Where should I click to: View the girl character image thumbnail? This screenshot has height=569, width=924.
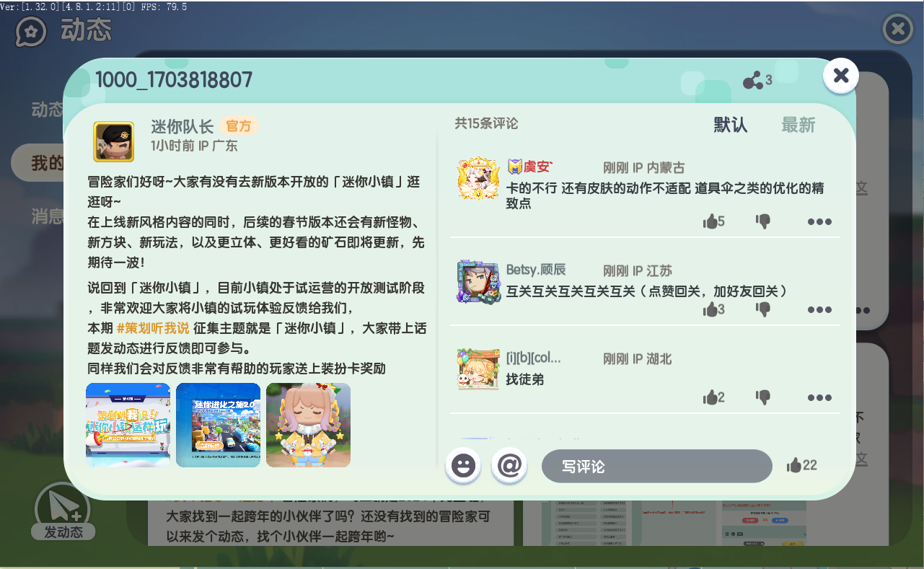click(x=308, y=425)
